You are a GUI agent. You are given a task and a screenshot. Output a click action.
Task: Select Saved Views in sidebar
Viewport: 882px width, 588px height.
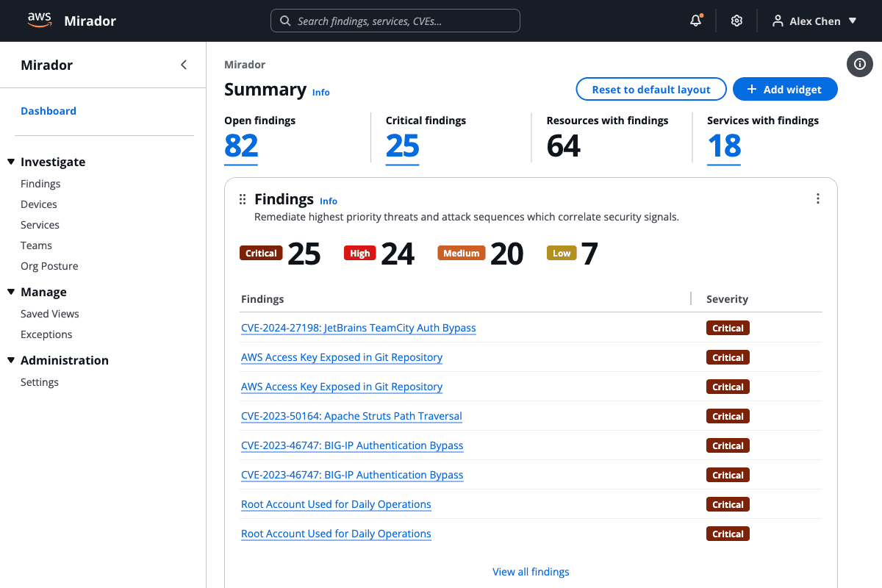click(50, 314)
